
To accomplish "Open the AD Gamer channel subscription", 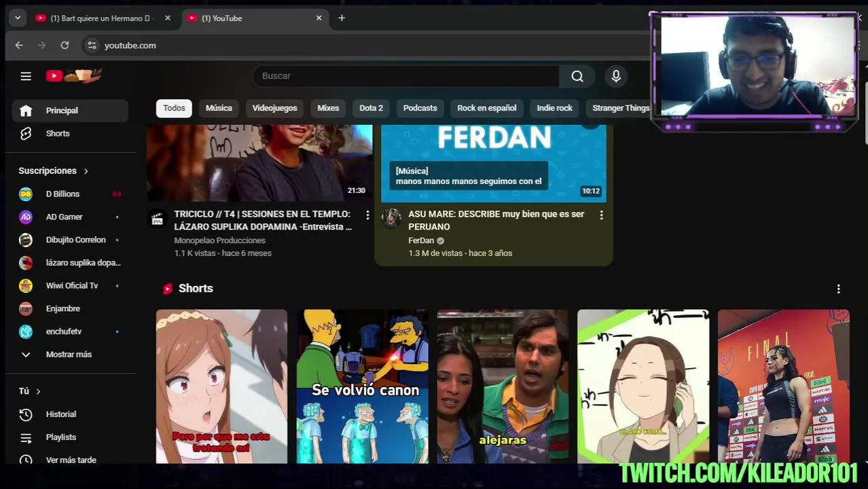I will point(70,217).
